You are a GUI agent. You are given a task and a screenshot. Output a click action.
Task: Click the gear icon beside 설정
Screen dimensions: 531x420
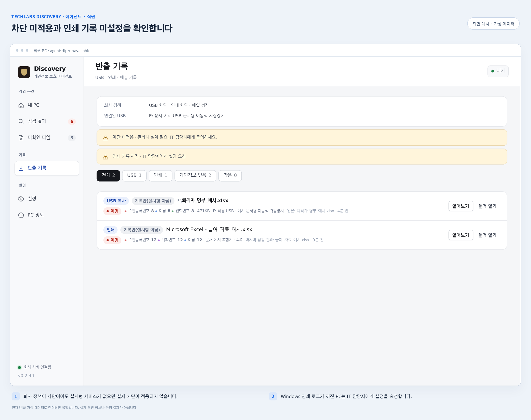[21, 199]
